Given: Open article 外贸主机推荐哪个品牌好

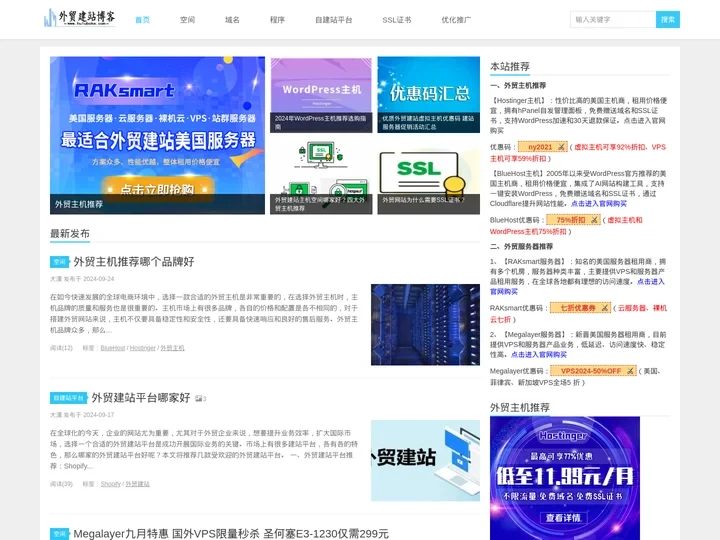Looking at the screenshot, I should point(134,262).
